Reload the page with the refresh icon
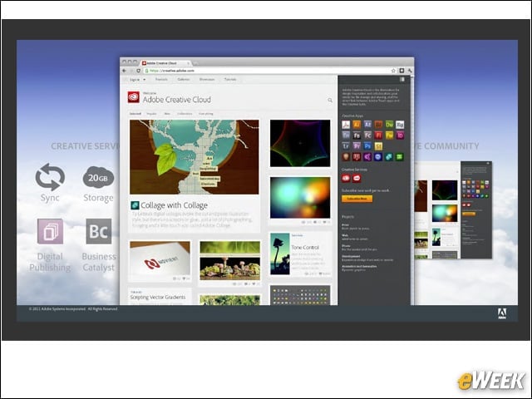 139,71
